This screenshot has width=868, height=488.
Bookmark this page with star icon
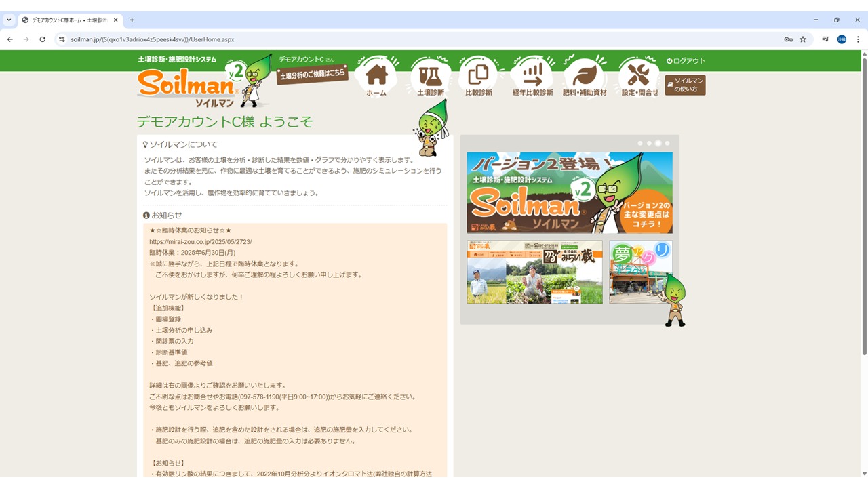(803, 39)
